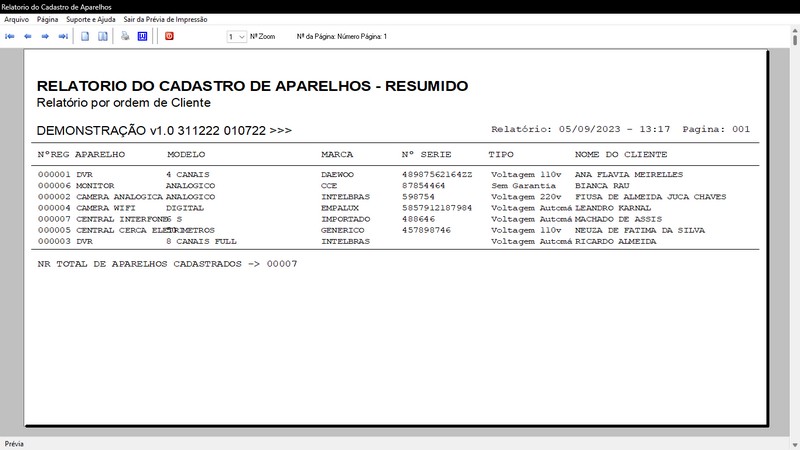The image size is (800, 450).
Task: Click serial number '87854464'
Action: 423,186
